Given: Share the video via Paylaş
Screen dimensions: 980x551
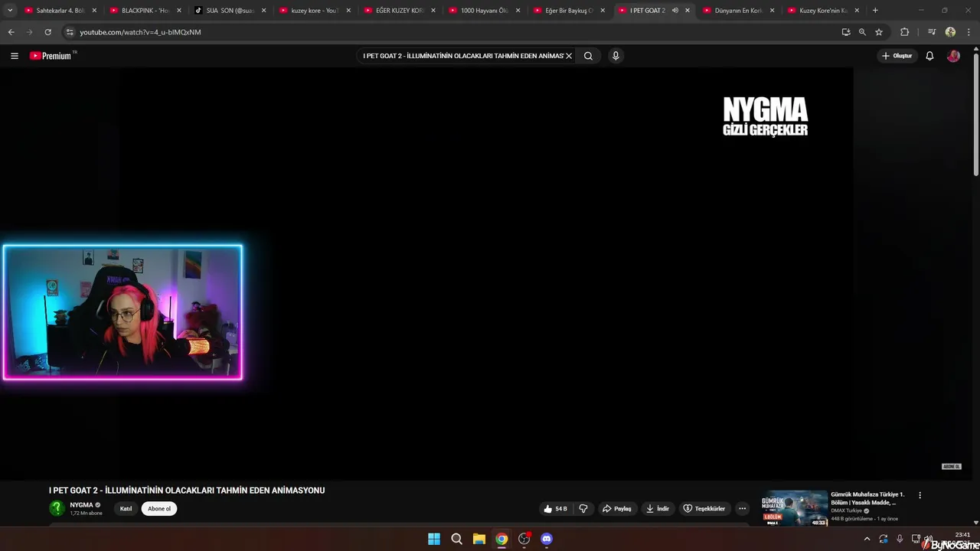Looking at the screenshot, I should click(617, 509).
